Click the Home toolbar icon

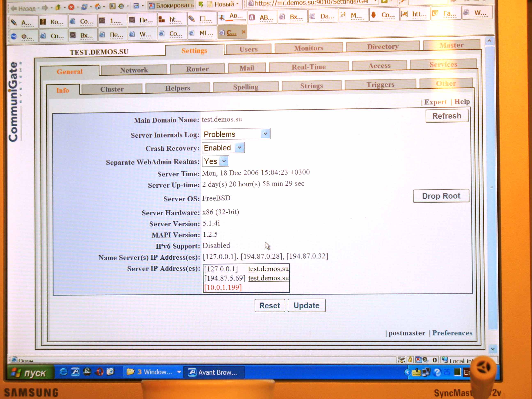[x=97, y=7]
